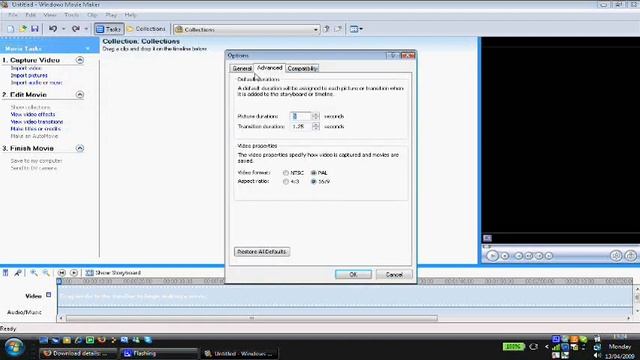Click the Save Project disk icon
This screenshot has height=360, width=640.
[35, 29]
